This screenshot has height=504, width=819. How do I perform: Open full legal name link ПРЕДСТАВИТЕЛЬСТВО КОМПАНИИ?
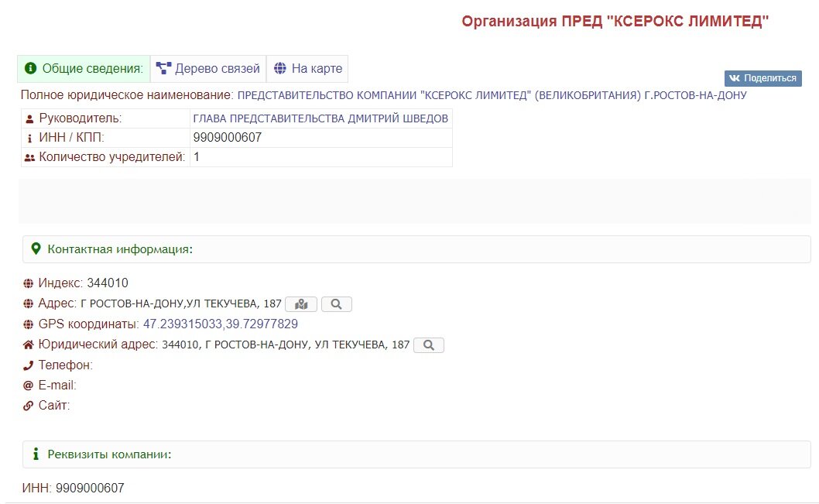(492, 95)
